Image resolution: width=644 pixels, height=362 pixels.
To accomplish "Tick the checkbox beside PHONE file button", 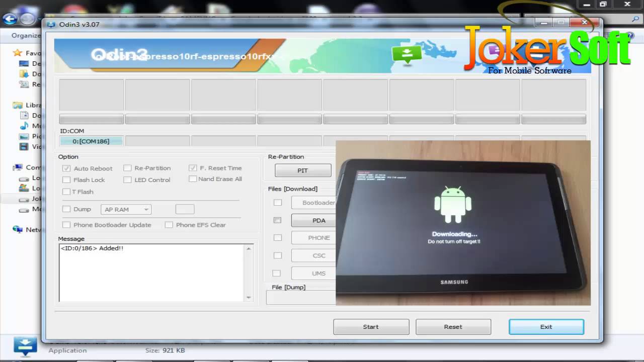I will 277,237.
